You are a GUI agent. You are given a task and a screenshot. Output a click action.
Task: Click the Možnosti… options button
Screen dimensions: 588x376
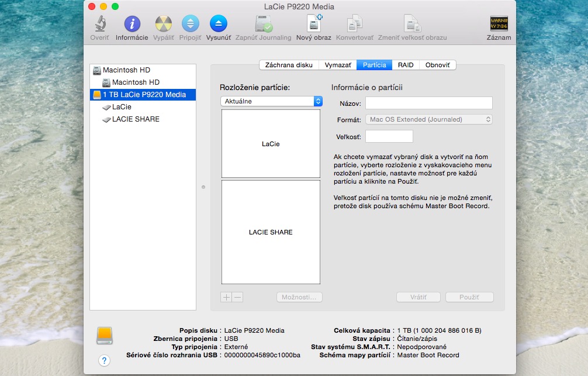(x=299, y=297)
